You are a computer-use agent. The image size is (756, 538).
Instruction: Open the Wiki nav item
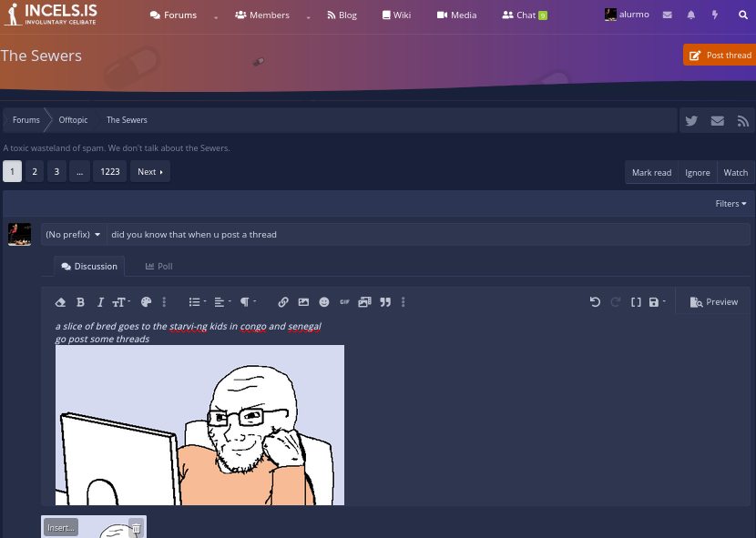coord(396,15)
